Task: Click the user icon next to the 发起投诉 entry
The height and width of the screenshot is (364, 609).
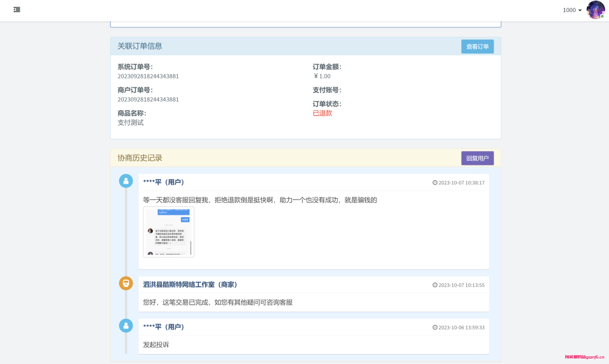Action: coord(125,326)
